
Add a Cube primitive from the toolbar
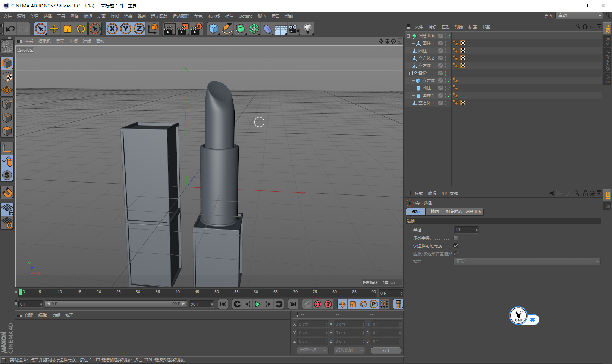[x=213, y=29]
